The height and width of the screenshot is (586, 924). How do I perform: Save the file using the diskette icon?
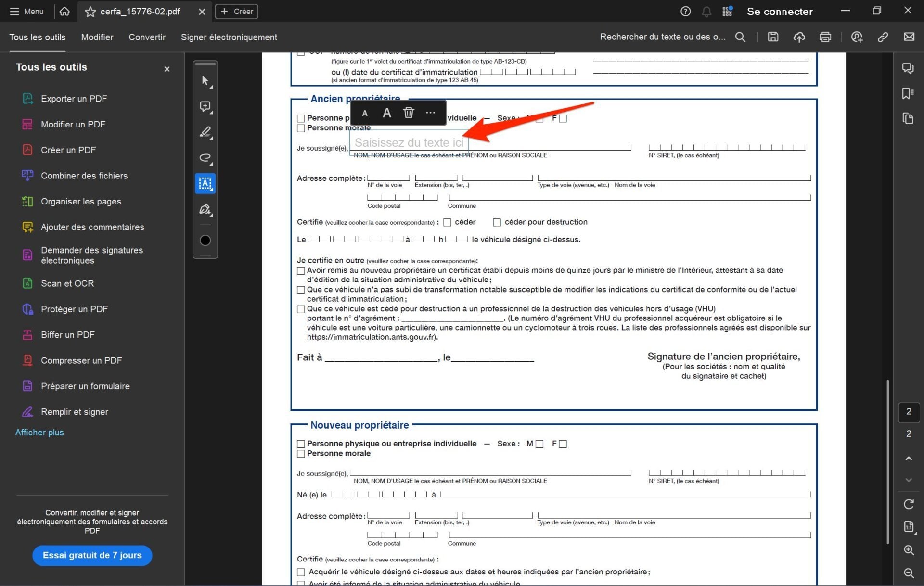[773, 37]
